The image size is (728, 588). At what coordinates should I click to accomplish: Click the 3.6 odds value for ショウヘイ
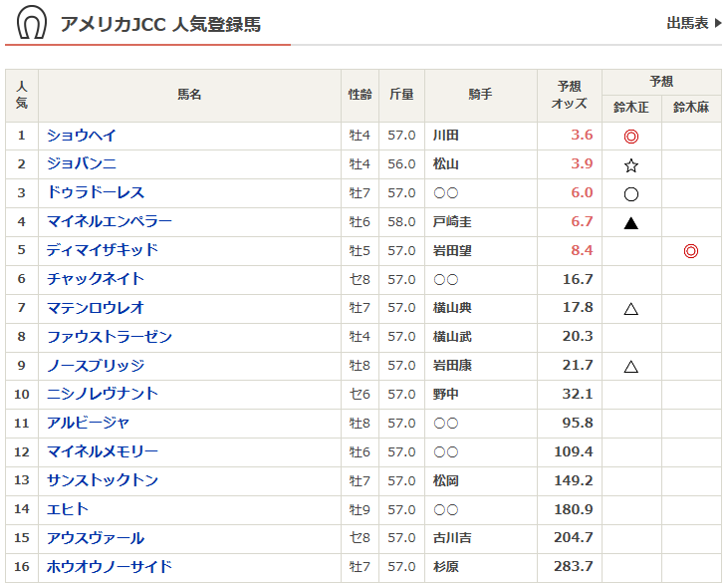point(582,136)
